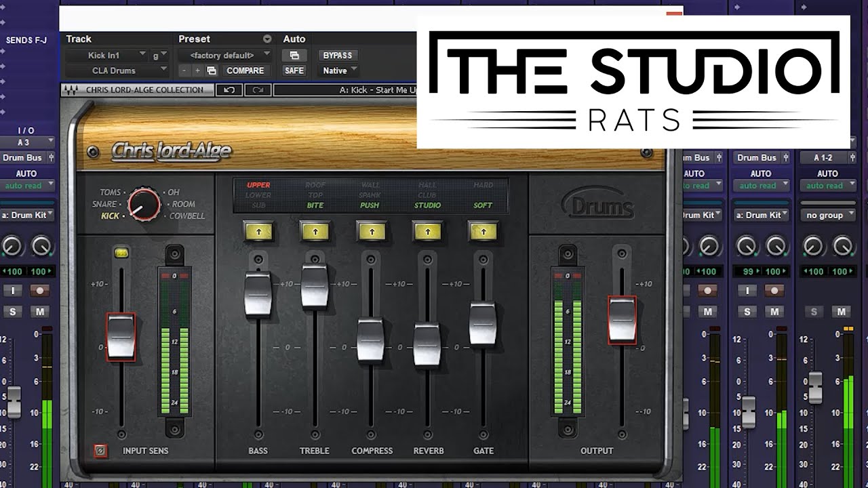Click the input clip LED above Input Sens fader

coord(122,253)
